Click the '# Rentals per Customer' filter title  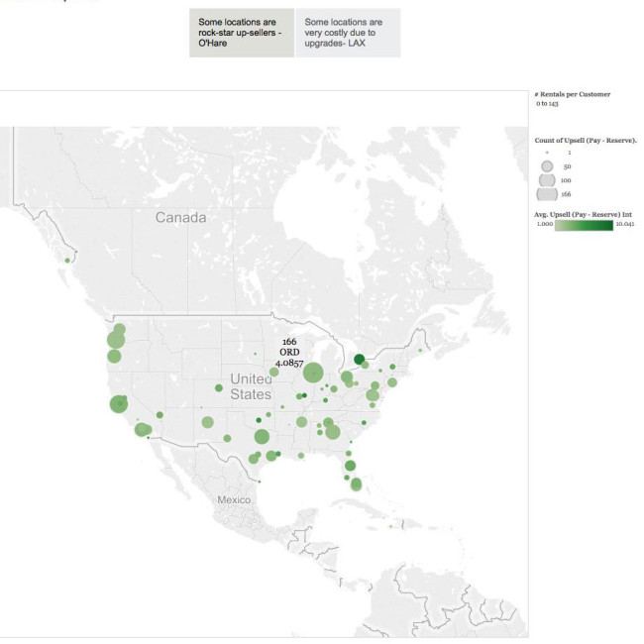[x=573, y=94]
